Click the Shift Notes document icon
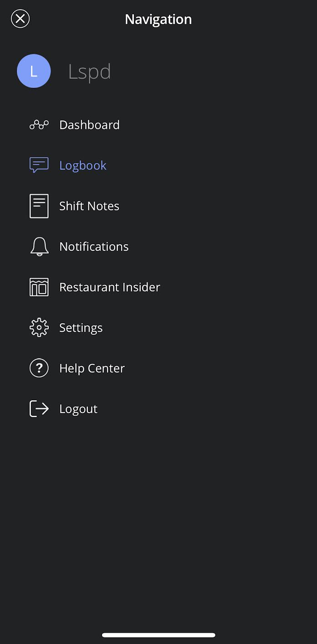317x644 pixels. tap(39, 206)
